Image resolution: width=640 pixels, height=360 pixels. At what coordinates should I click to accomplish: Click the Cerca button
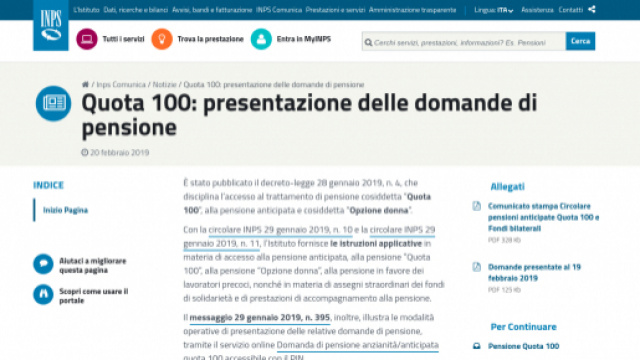point(580,41)
